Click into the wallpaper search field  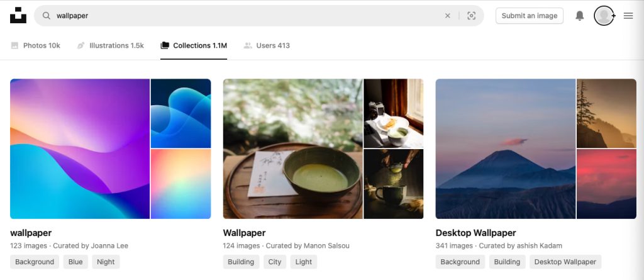(245, 16)
